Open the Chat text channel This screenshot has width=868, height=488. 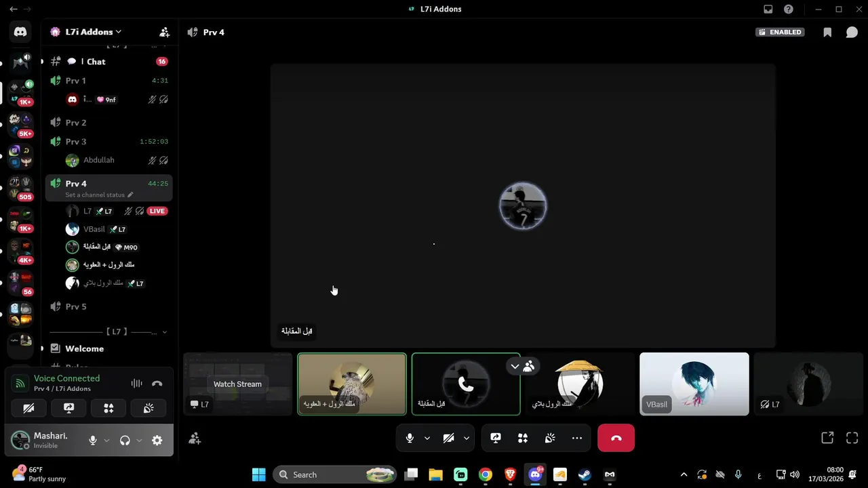pos(108,62)
